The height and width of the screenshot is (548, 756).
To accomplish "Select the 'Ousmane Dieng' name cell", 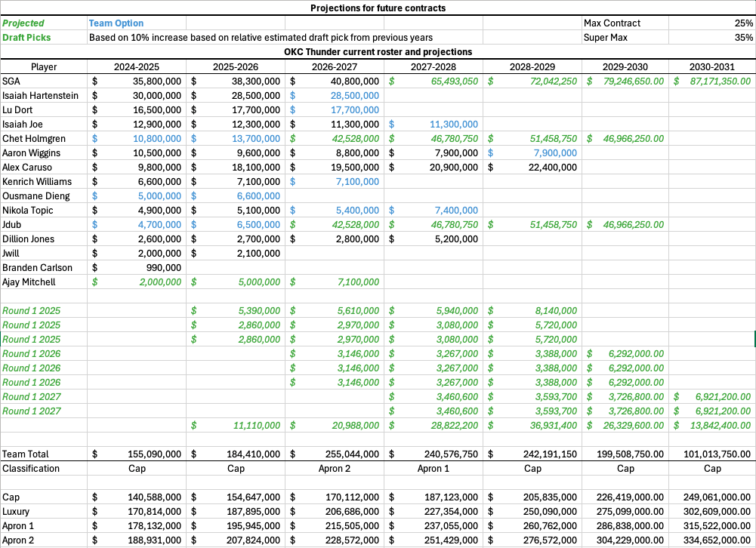I will [44, 196].
